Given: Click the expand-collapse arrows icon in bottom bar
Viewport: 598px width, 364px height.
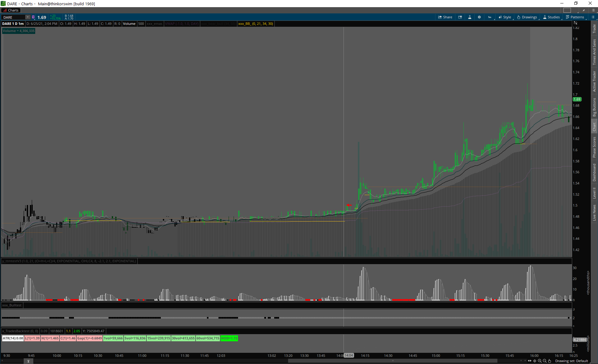Looking at the screenshot, I should coord(530,361).
